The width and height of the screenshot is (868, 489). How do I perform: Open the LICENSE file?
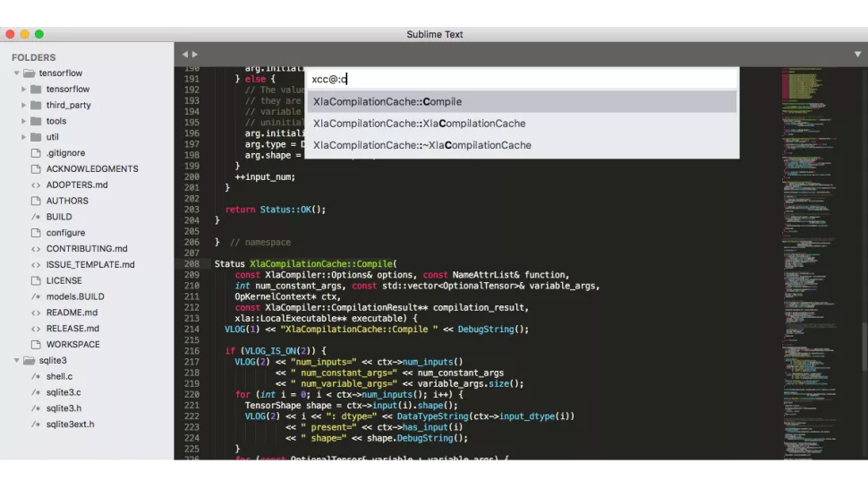click(x=64, y=280)
